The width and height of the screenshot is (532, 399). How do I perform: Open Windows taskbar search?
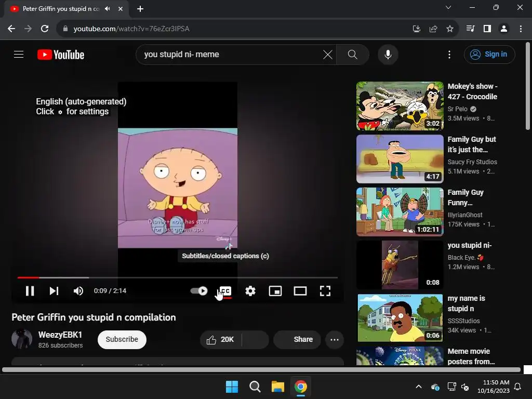pos(255,387)
